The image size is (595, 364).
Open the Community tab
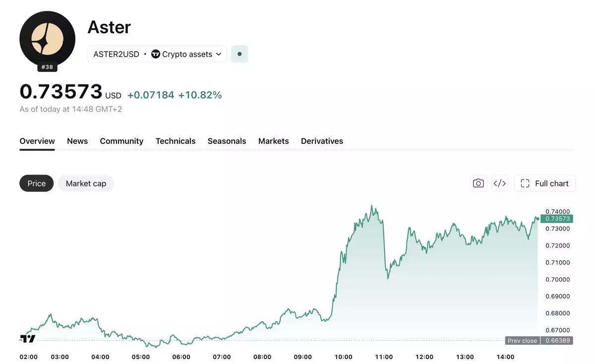(x=121, y=141)
